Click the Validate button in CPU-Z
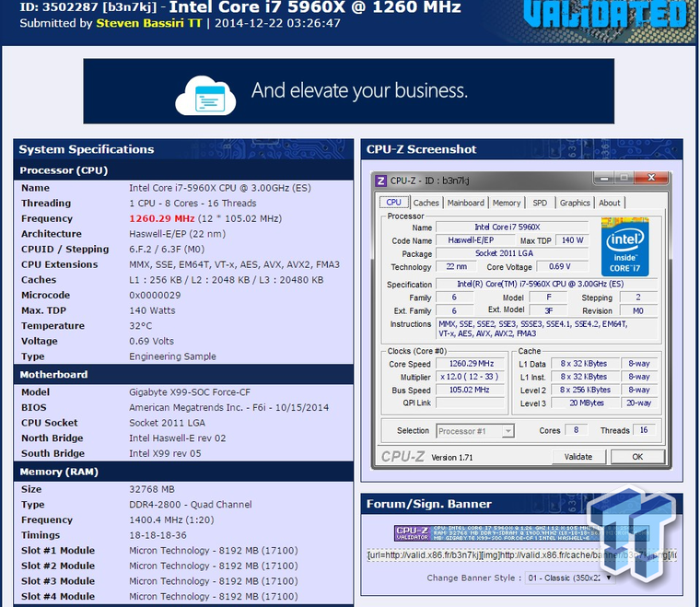Screen dimensions: 700x607 (x=578, y=457)
